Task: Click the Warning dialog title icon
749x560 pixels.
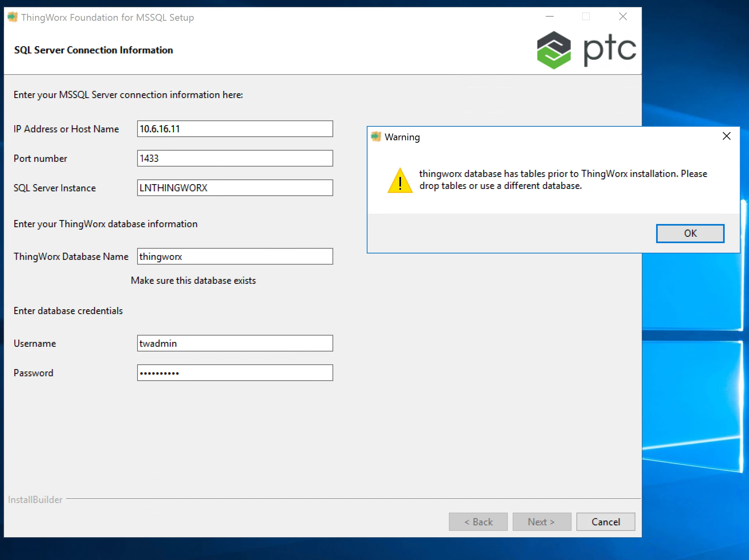Action: [x=375, y=137]
